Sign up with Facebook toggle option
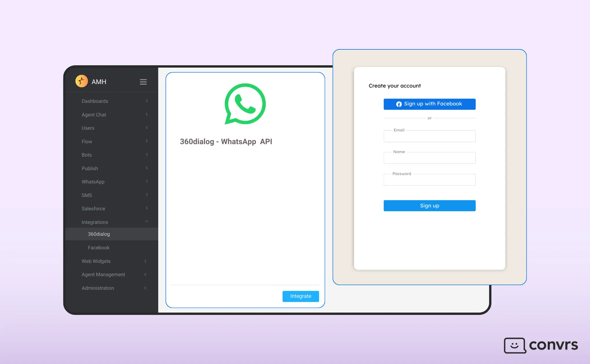 429,104
